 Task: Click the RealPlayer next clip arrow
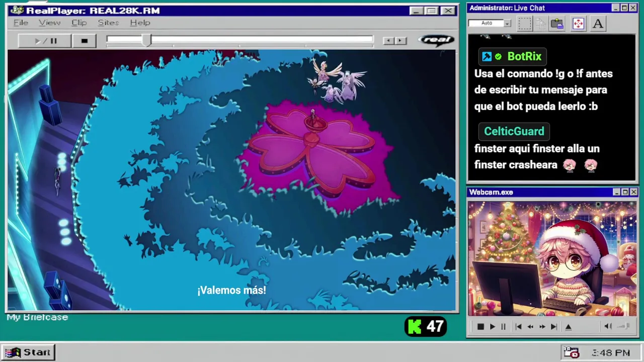pos(400,41)
